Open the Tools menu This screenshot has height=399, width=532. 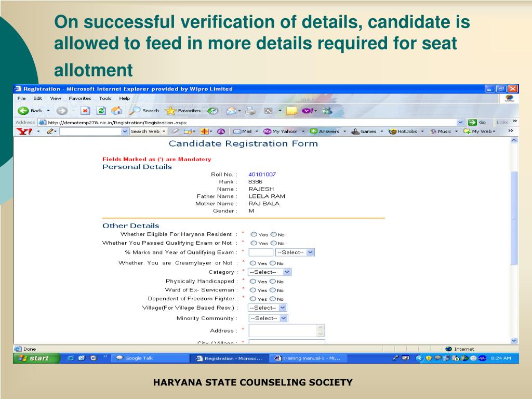pos(105,98)
